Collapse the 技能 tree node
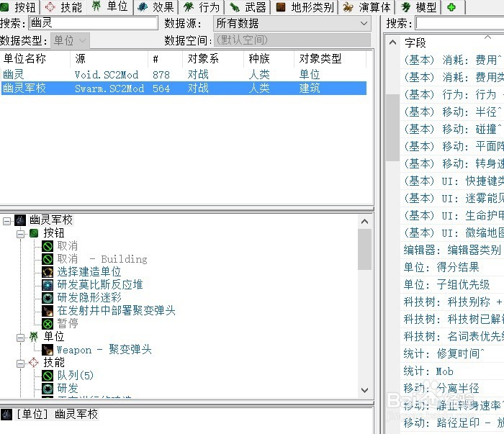Image resolution: width=504 pixels, height=434 pixels. click(x=21, y=363)
